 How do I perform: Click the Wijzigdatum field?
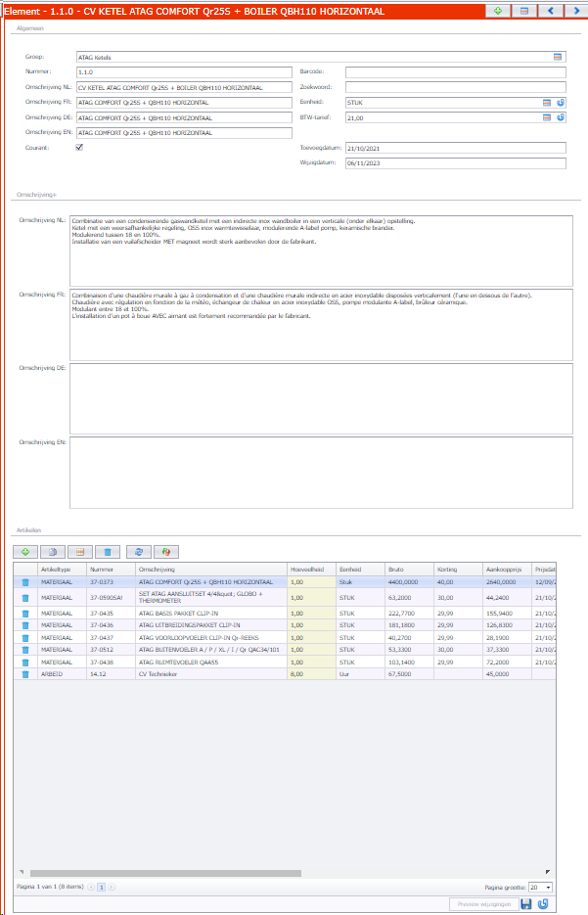456,162
